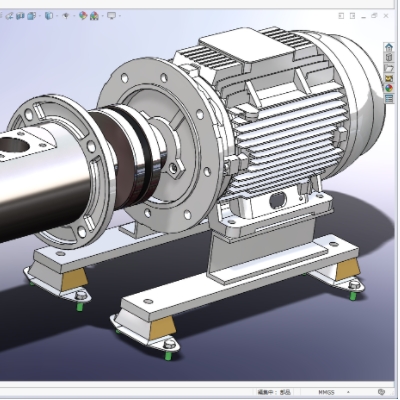Click the status bar help icon
Image resolution: width=400 pixels, height=400 pixels.
(x=382, y=392)
